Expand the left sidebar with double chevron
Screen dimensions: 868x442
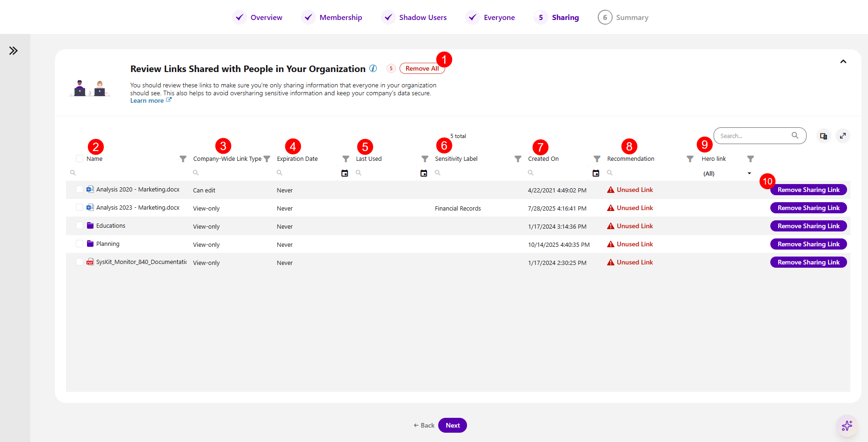tap(13, 51)
